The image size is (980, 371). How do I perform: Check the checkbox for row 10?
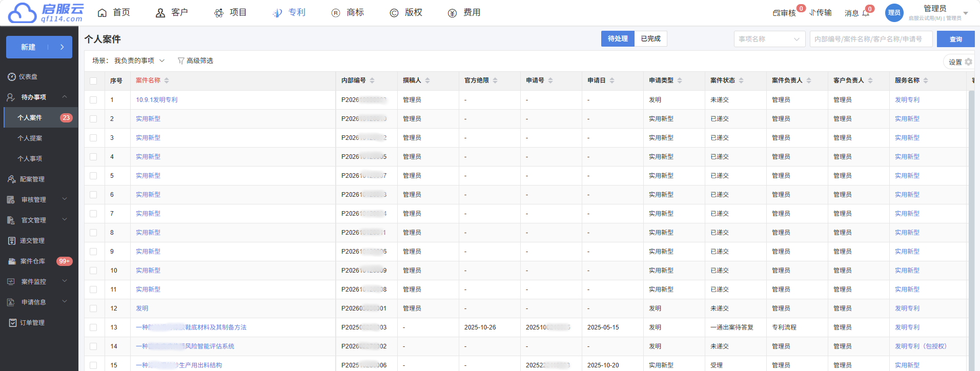[x=93, y=271]
